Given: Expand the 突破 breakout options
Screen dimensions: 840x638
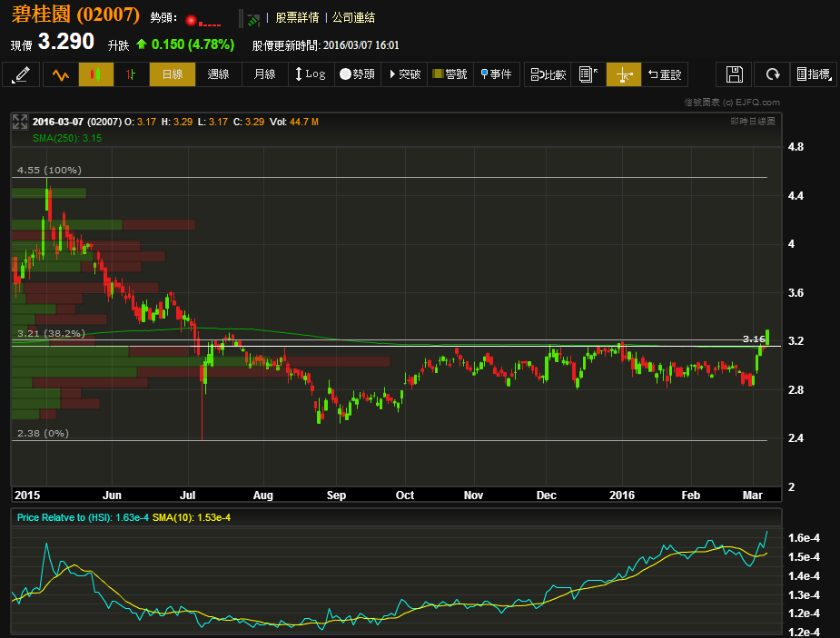Looking at the screenshot, I should [404, 74].
